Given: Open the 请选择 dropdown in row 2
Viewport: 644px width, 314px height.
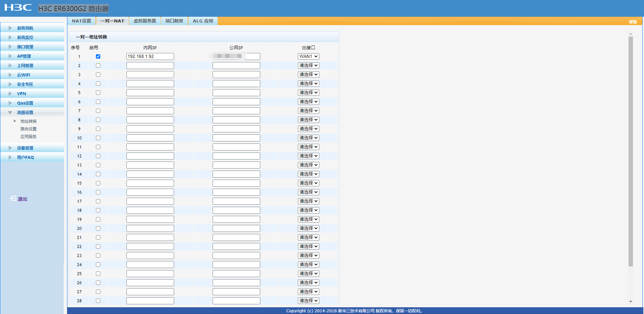Looking at the screenshot, I should click(309, 66).
